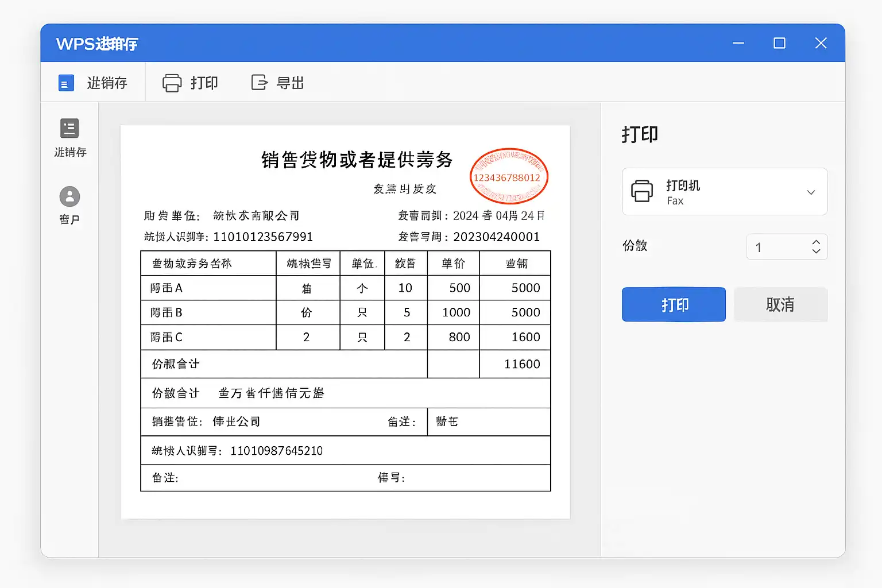Click the blue document icon in the toolbar
This screenshot has width=882, height=588.
pyautogui.click(x=66, y=83)
